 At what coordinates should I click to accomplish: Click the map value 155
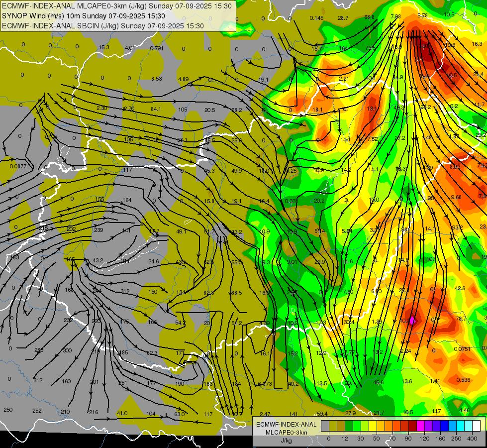pos(99,199)
